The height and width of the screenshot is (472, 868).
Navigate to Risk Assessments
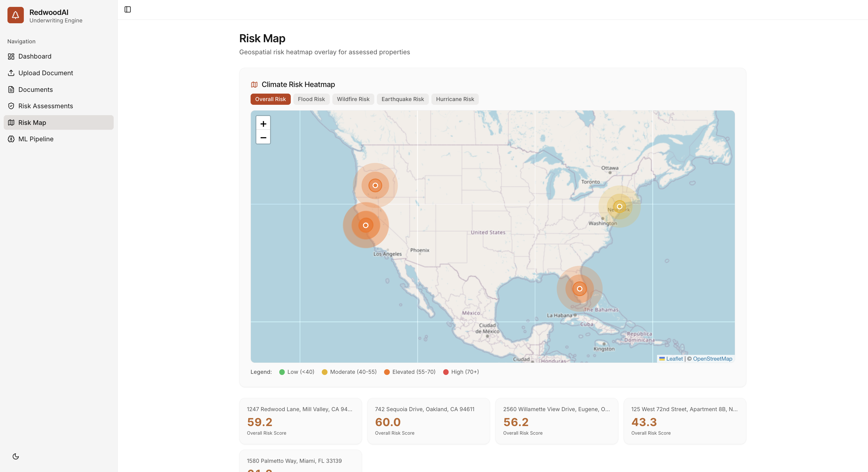click(x=45, y=106)
